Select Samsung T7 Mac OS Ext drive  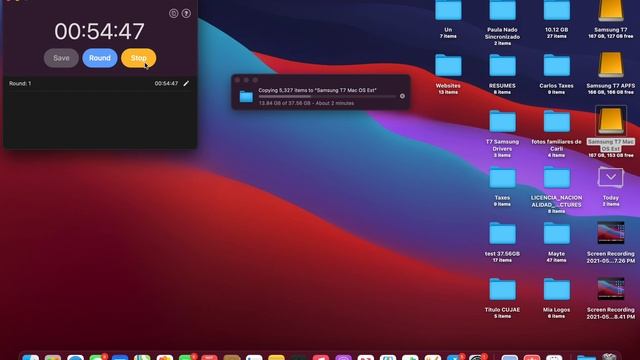tap(611, 121)
